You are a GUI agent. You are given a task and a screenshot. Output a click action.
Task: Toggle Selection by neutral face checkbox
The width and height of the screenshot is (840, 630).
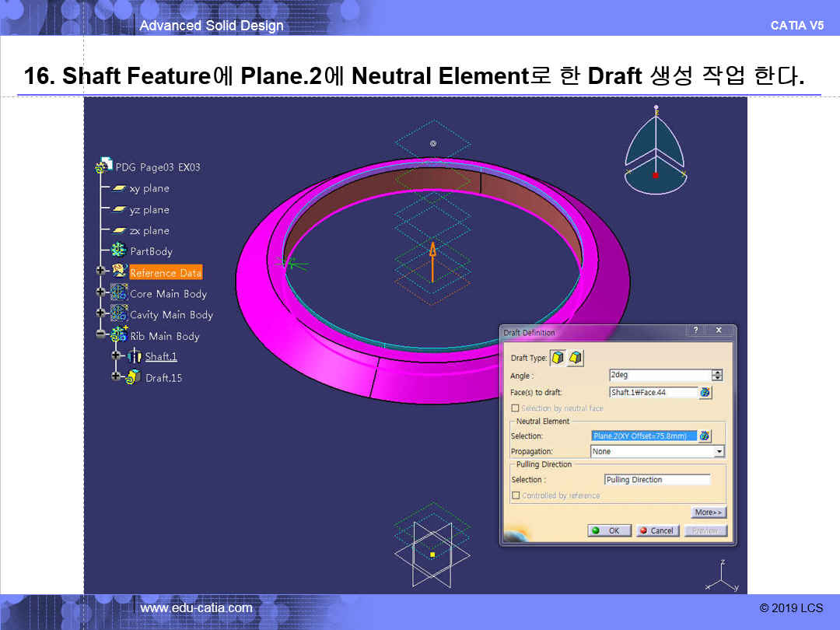coord(515,408)
